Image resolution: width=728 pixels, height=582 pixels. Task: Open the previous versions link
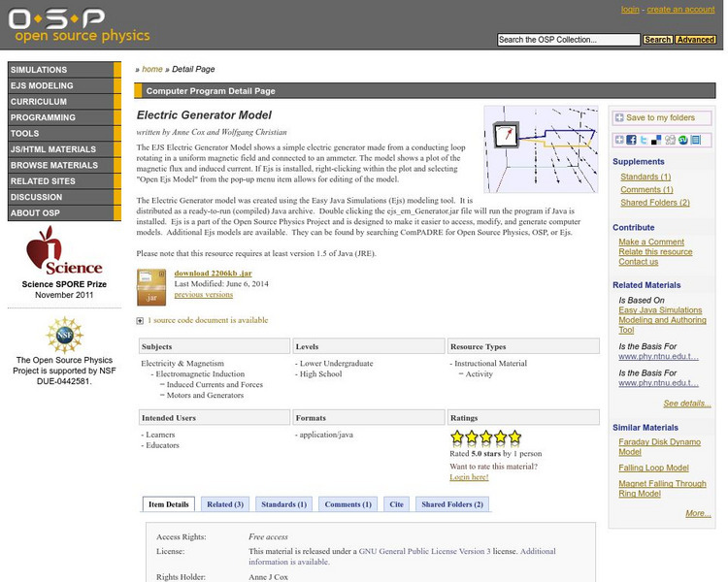(x=204, y=295)
